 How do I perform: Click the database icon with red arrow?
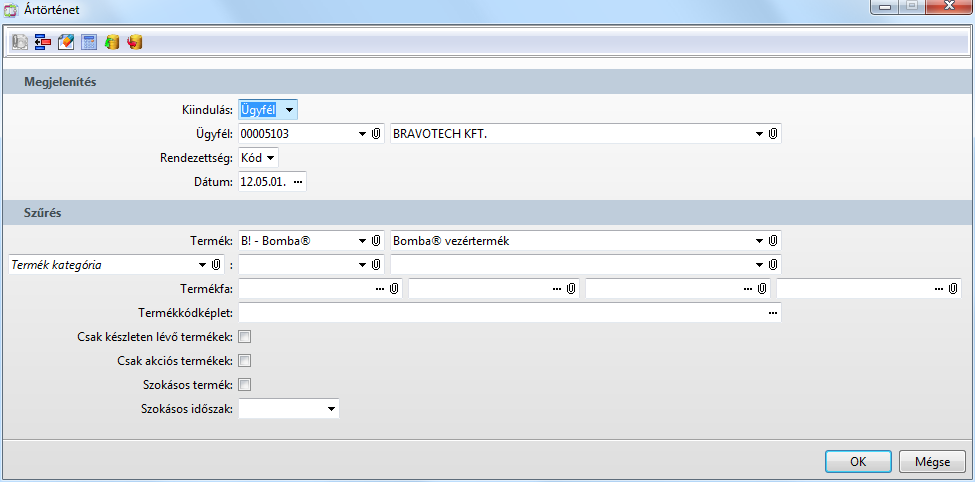135,42
